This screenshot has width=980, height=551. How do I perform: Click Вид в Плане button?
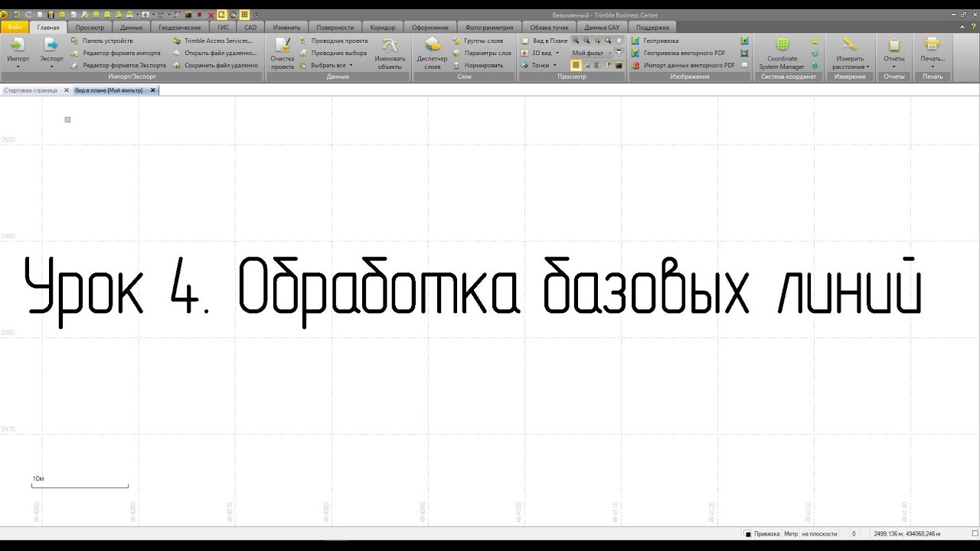[x=545, y=41]
